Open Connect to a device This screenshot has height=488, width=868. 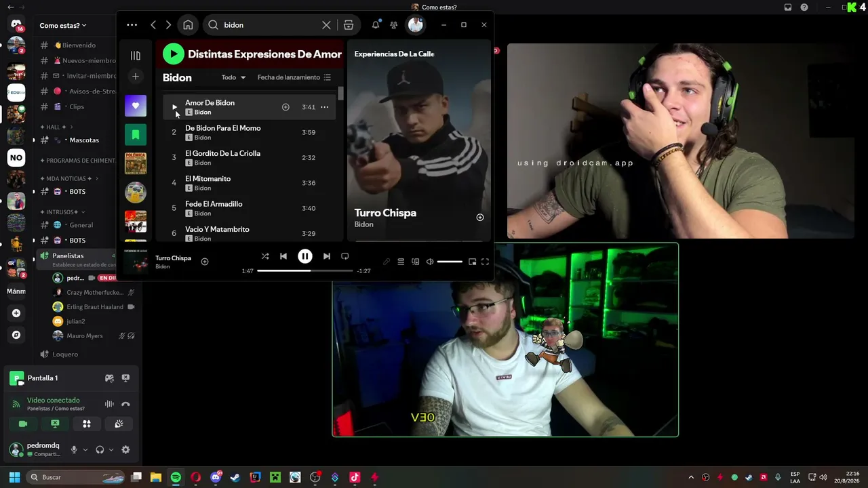(416, 262)
